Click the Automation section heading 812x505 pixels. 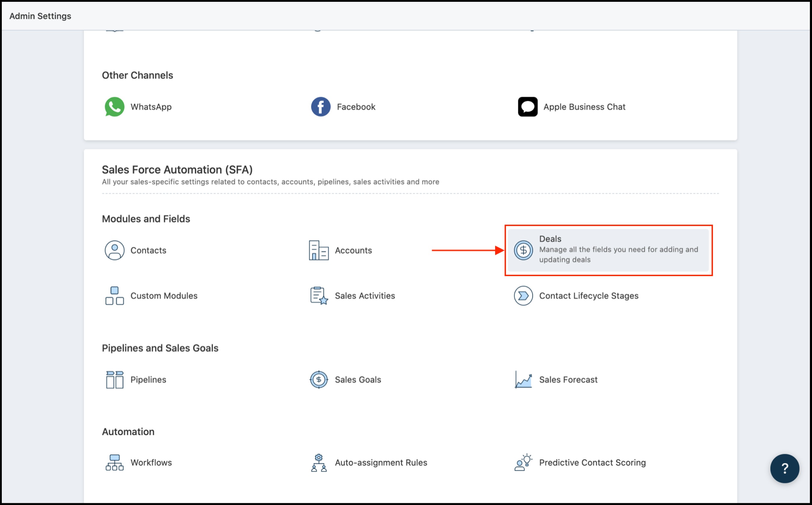(x=128, y=432)
